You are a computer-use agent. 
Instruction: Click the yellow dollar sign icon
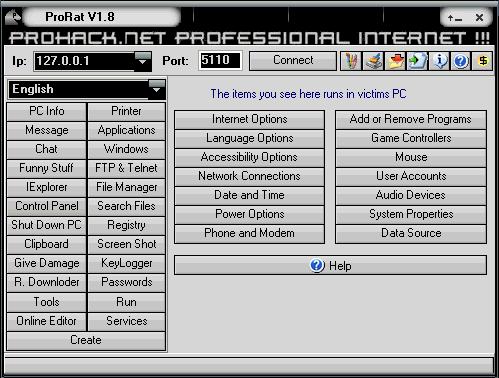click(x=482, y=61)
